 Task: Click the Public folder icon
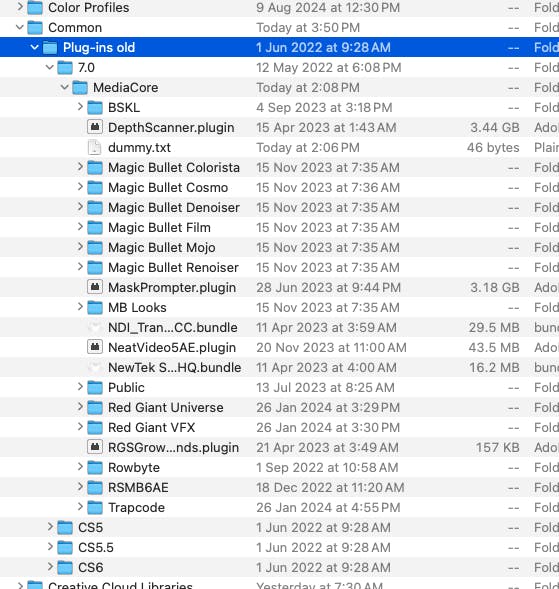tap(95, 387)
